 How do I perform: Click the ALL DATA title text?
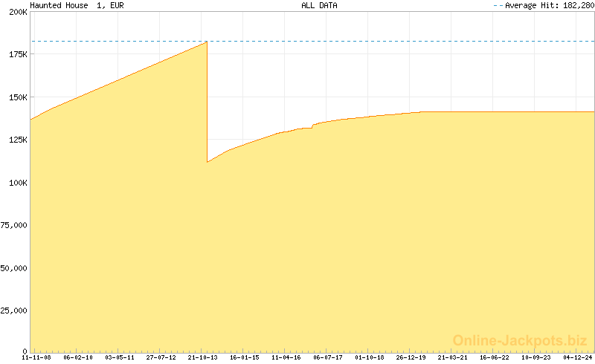pos(319,5)
